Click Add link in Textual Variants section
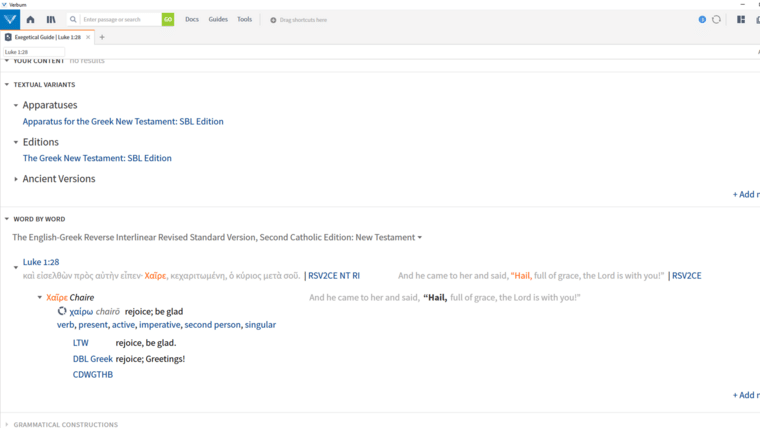Screen dimensions: 760x428 [746, 194]
